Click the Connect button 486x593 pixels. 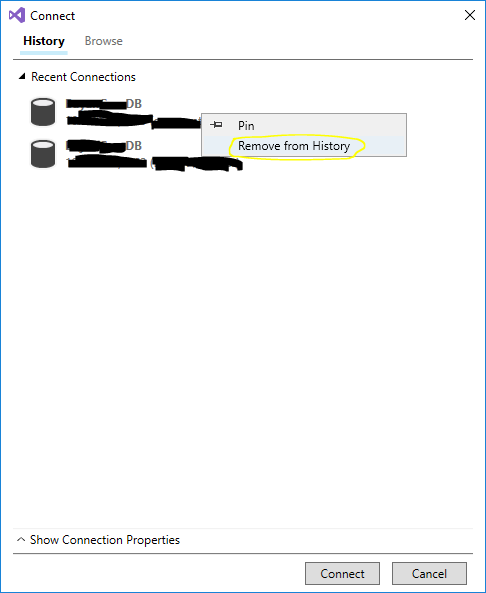[342, 573]
